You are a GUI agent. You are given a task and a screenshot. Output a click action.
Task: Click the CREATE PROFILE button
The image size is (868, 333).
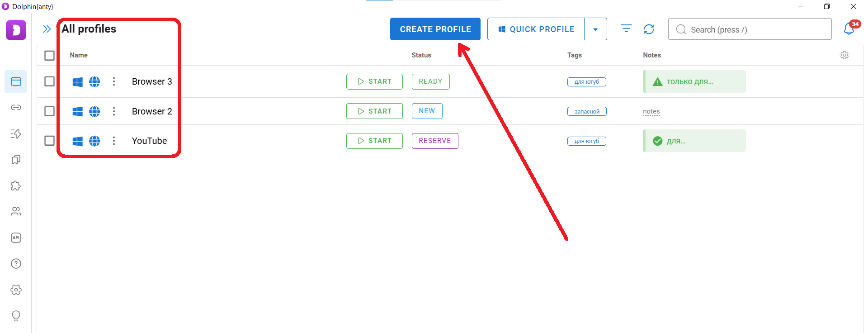[435, 29]
